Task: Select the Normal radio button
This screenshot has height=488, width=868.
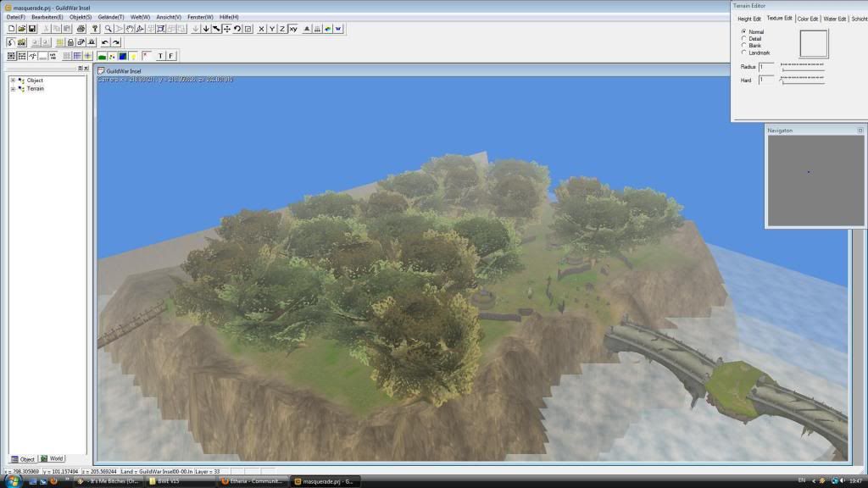Action: tap(744, 31)
